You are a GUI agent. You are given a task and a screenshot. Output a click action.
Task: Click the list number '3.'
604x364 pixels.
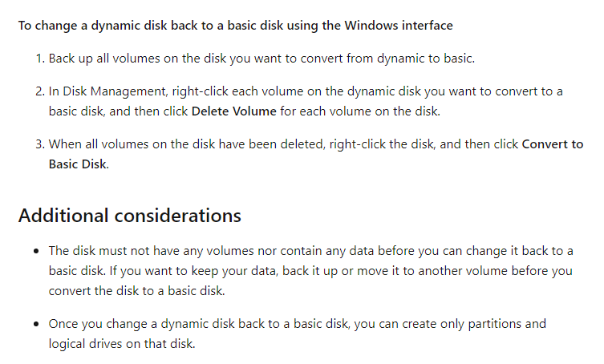pos(40,144)
